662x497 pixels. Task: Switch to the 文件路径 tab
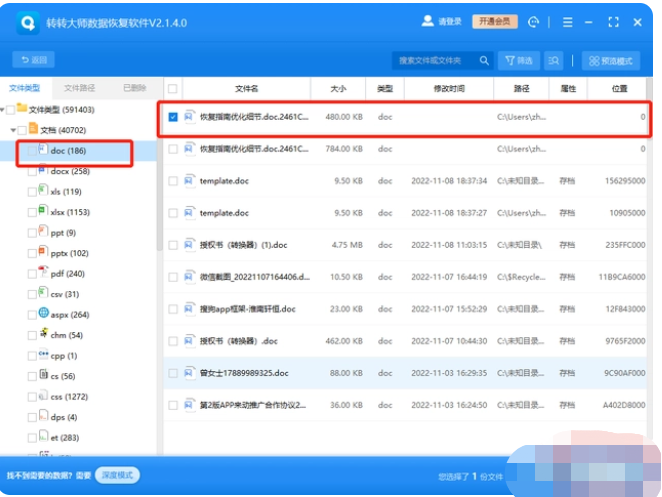click(78, 88)
